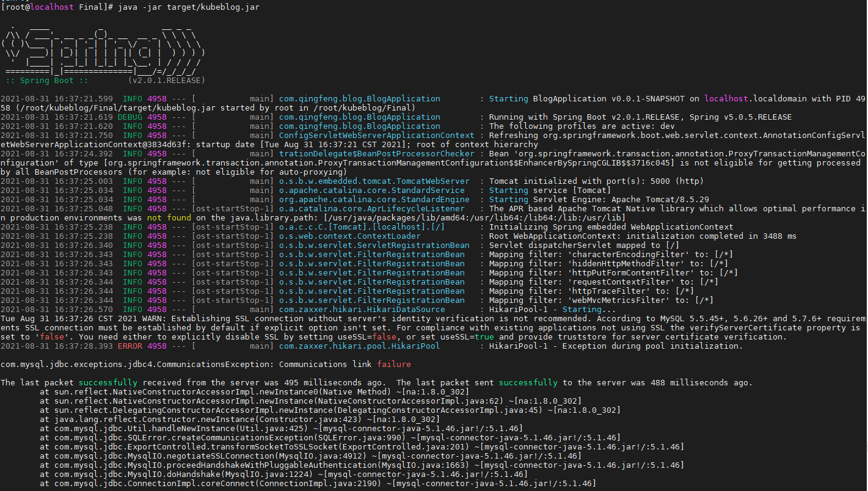Screen dimensions: 868x491
Task: Select the DEBUG log level word
Action: coord(130,117)
